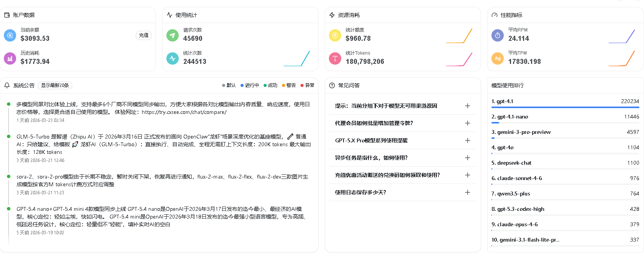Expand the 异步任务是指什么 FAQ item
This screenshot has height=257, width=644.
(467, 158)
